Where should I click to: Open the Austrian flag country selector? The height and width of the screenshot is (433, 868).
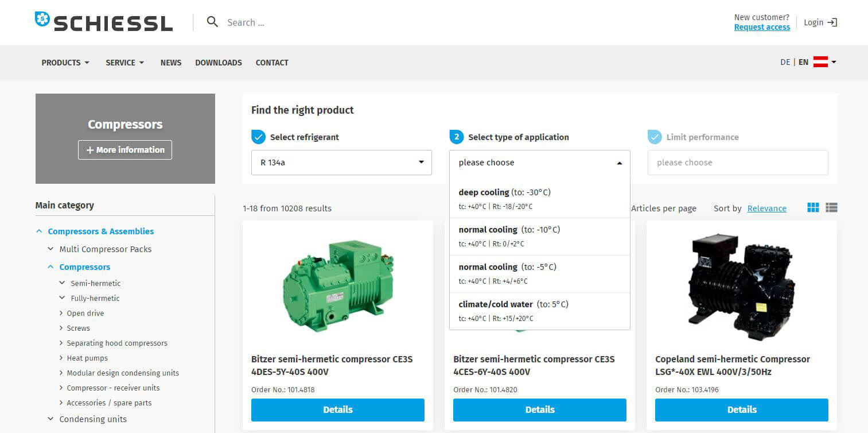point(824,62)
